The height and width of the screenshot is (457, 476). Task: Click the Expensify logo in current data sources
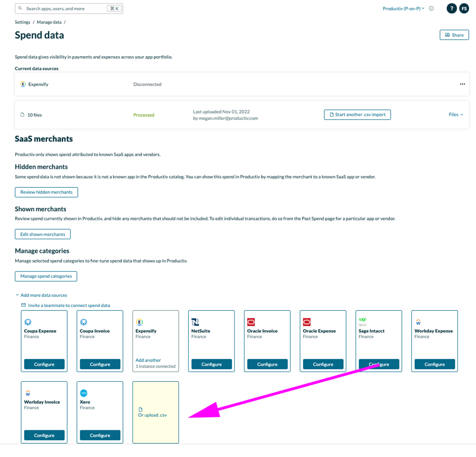coord(23,84)
